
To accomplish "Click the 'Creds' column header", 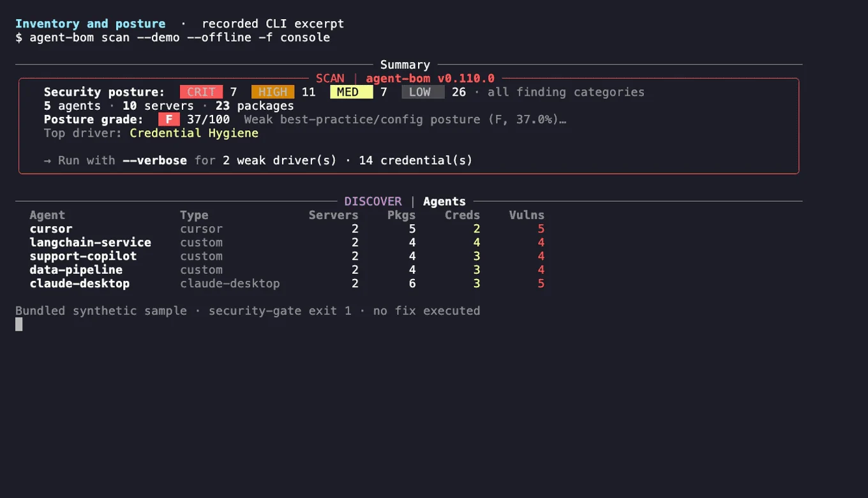I will (x=462, y=215).
